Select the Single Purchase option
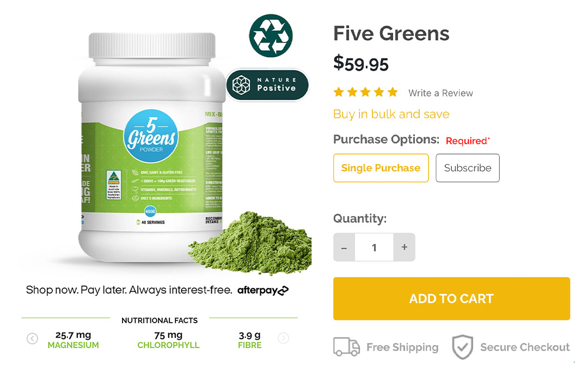Viewport: 588px width, 381px height. pos(381,168)
